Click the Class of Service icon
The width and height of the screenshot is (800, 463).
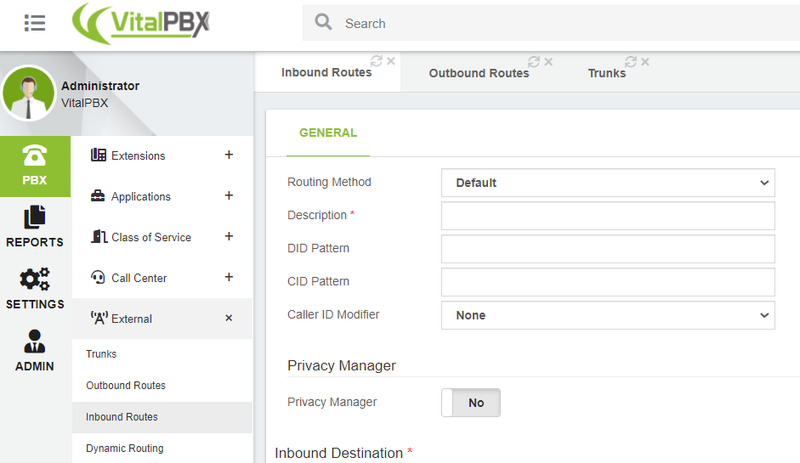tap(98, 236)
